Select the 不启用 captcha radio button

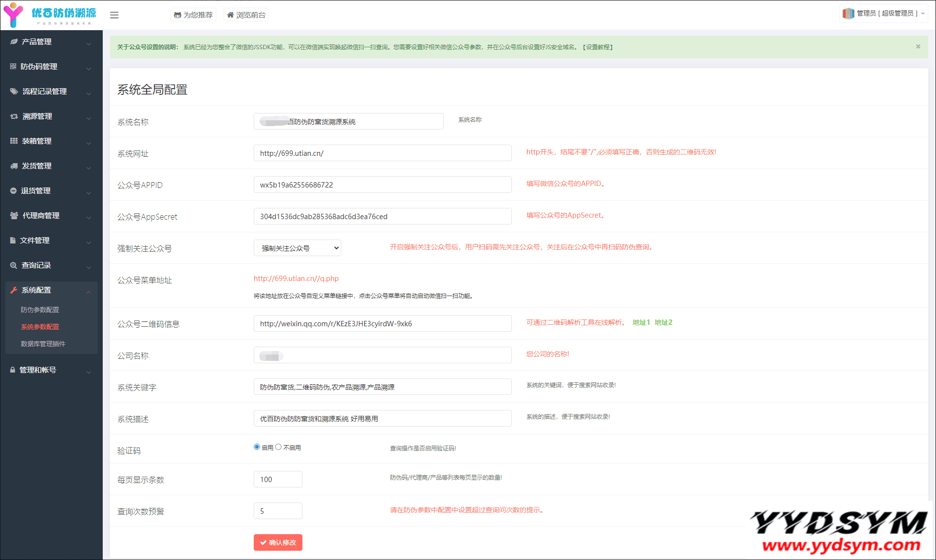(279, 447)
